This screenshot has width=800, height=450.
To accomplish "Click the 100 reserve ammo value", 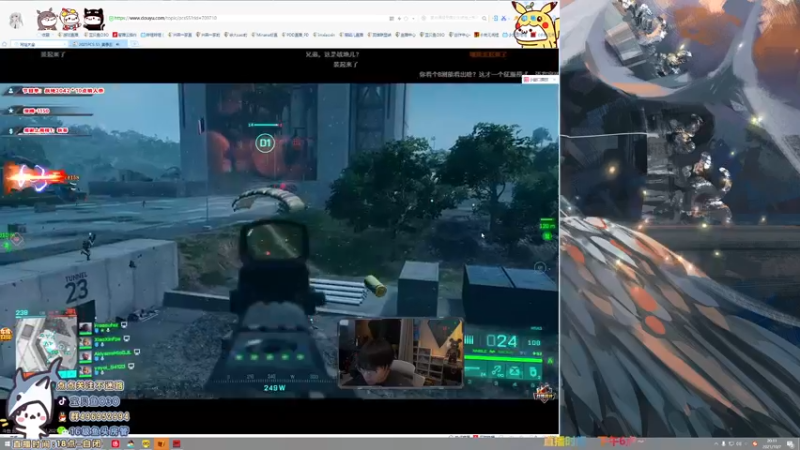I will pyautogui.click(x=534, y=342).
